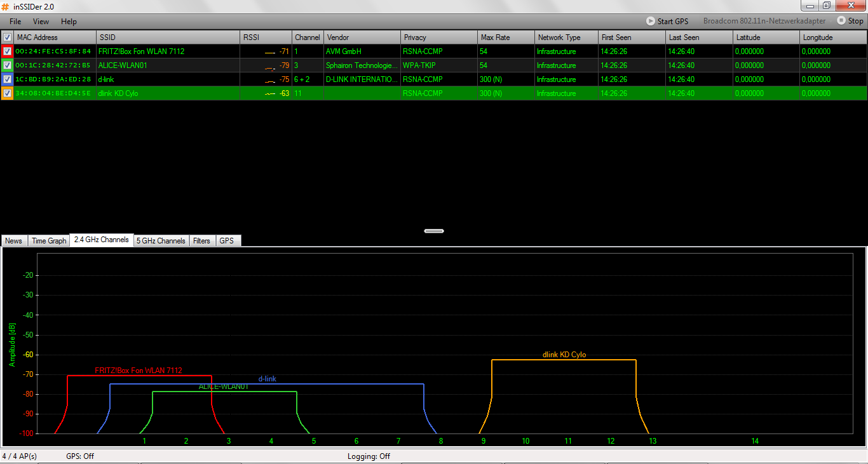Sort by MAC Address column header
Image resolution: width=868 pixels, height=464 pixels.
tap(55, 38)
